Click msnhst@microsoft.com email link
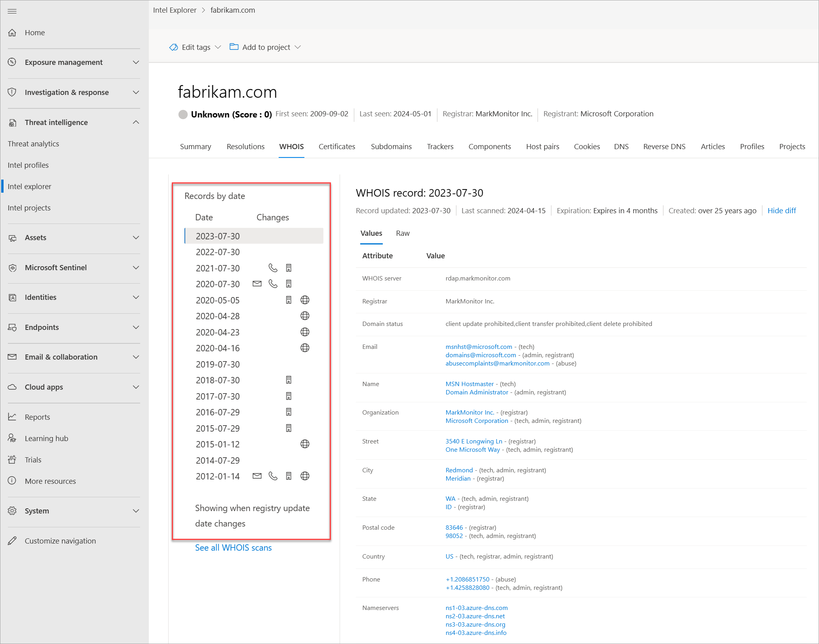 click(479, 347)
